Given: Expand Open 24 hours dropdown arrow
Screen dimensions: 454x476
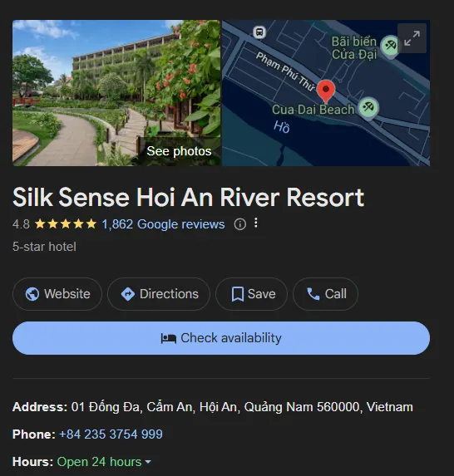Looking at the screenshot, I should (x=148, y=462).
